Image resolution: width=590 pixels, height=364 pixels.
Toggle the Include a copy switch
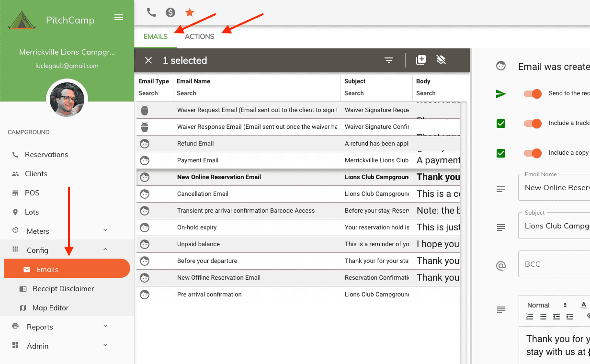[533, 153]
